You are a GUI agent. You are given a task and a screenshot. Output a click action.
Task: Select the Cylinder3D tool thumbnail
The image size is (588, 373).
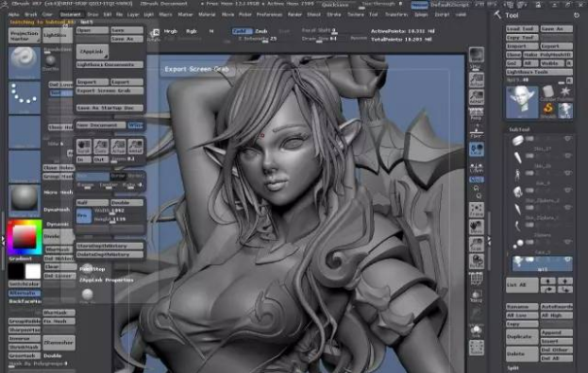click(547, 93)
